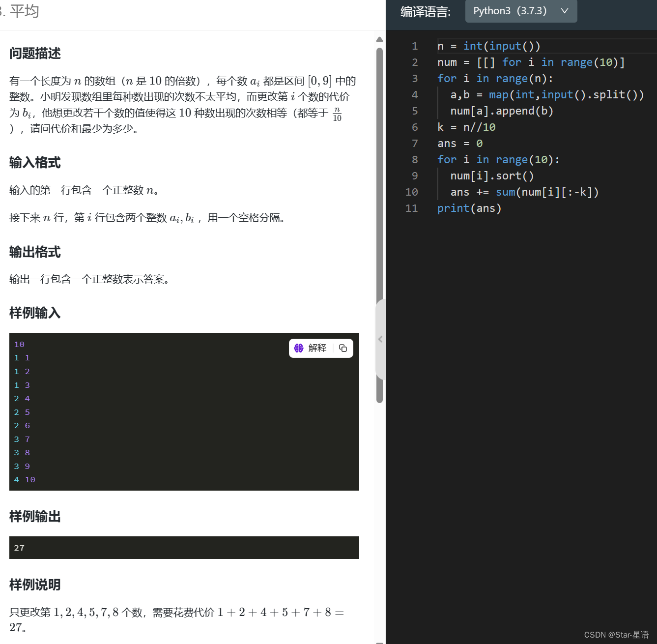The height and width of the screenshot is (644, 657).
Task: Click the code line 'for i in range(10):'
Action: 498,159
